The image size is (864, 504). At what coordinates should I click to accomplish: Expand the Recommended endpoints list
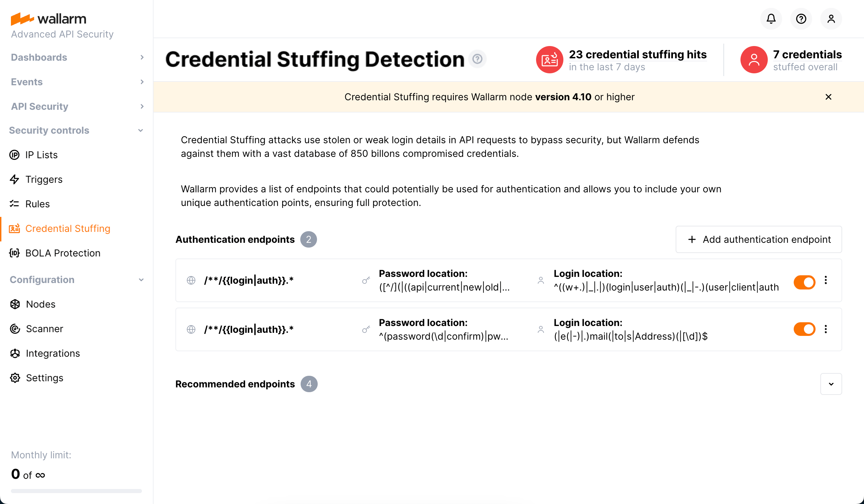click(831, 384)
